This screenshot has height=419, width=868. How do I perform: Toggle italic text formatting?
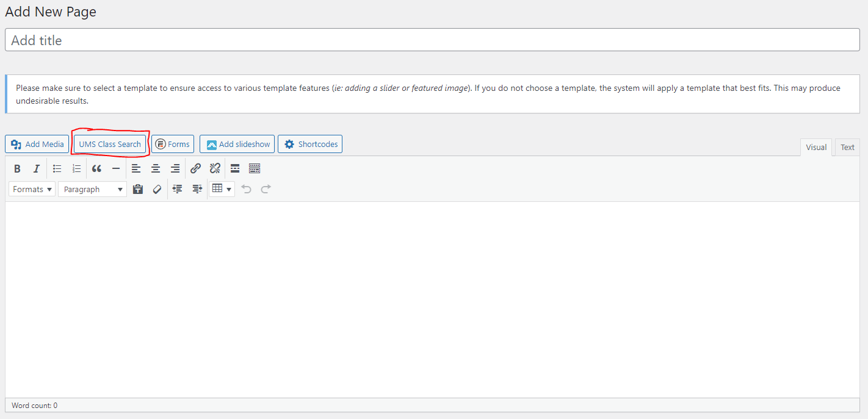(37, 169)
